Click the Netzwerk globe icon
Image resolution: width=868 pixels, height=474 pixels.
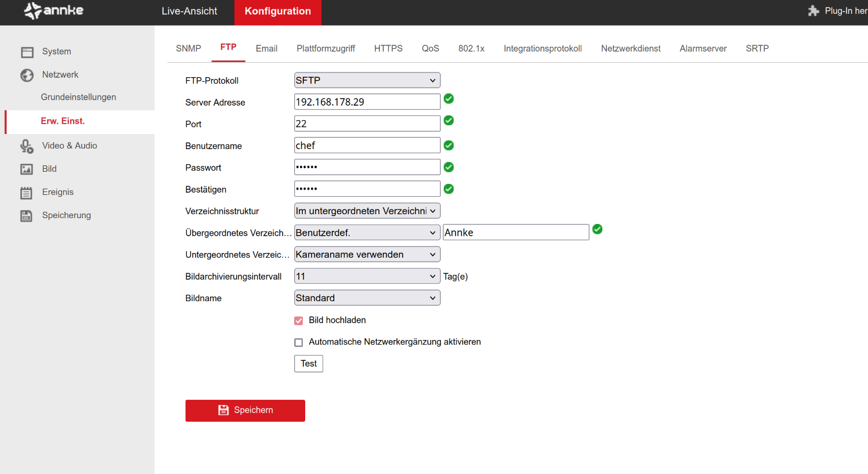tap(27, 75)
